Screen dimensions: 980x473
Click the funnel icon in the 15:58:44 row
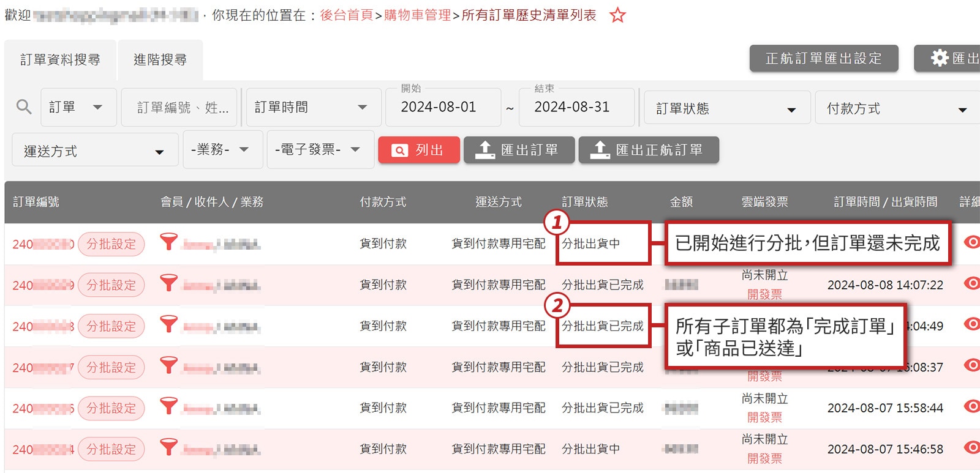[x=168, y=406]
